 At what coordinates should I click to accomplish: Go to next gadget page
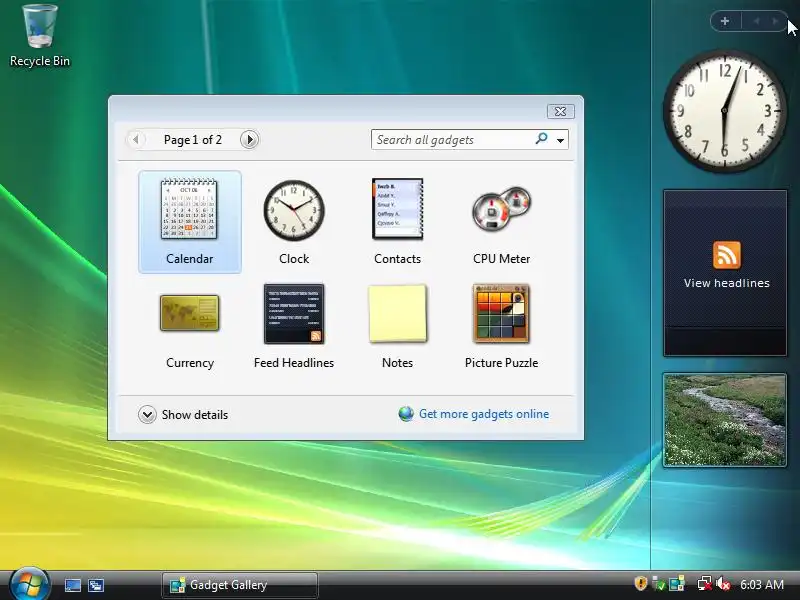(249, 139)
